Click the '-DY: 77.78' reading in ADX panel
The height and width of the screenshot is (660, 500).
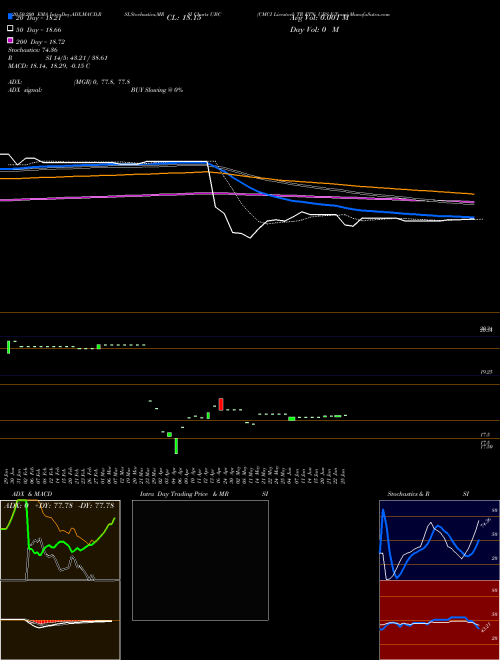pos(96,506)
